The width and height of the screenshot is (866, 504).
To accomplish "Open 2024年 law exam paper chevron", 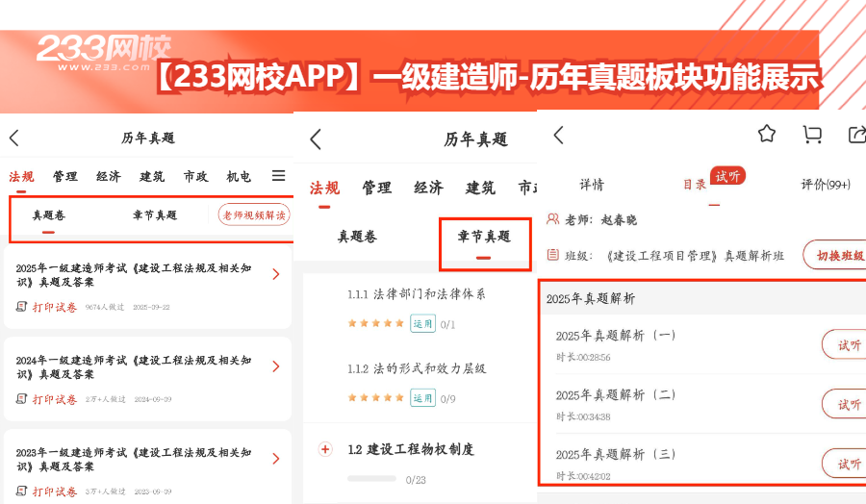I will pos(276,366).
